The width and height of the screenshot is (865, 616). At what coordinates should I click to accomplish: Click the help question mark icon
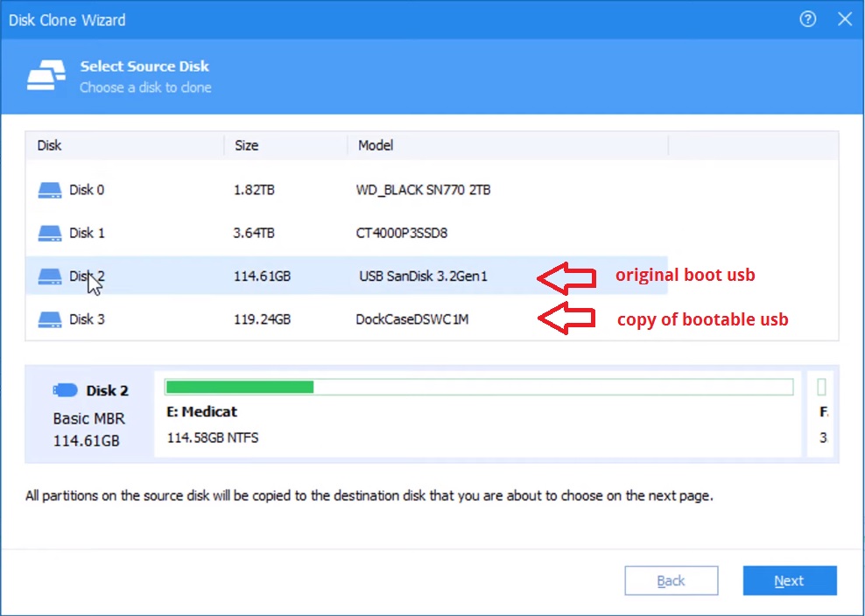point(807,19)
